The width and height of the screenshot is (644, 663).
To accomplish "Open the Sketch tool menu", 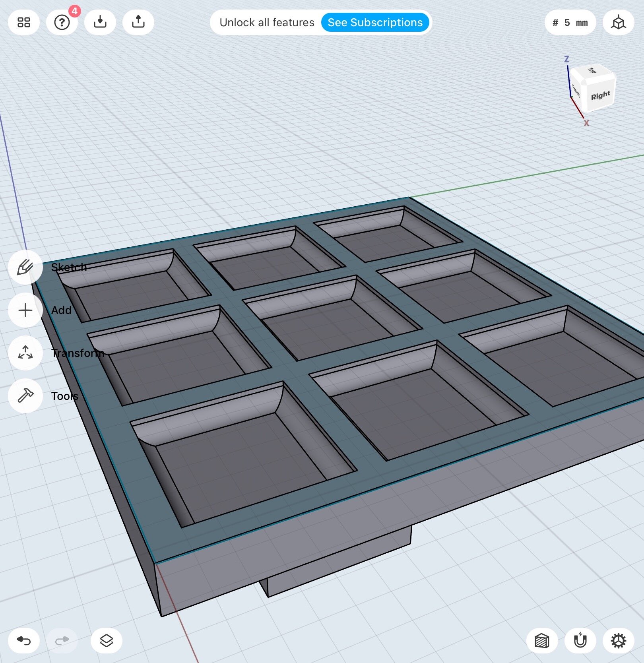I will click(25, 267).
